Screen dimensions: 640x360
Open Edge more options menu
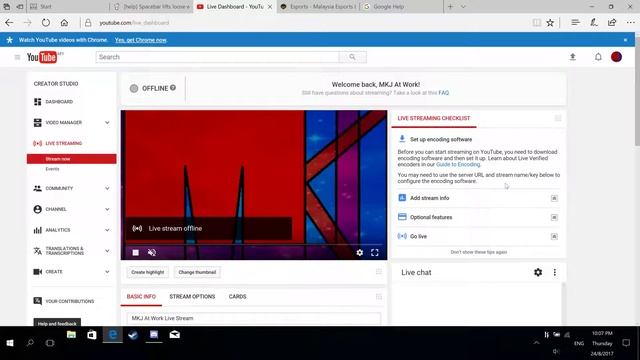point(631,22)
